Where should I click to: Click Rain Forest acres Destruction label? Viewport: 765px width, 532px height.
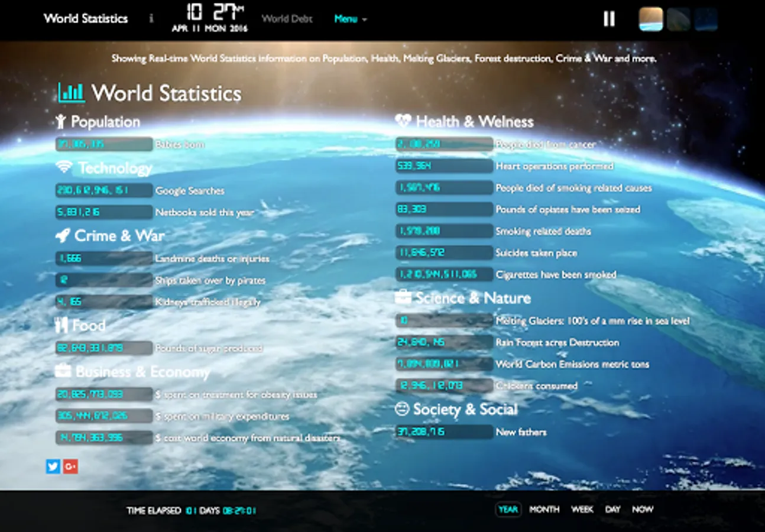(x=557, y=342)
